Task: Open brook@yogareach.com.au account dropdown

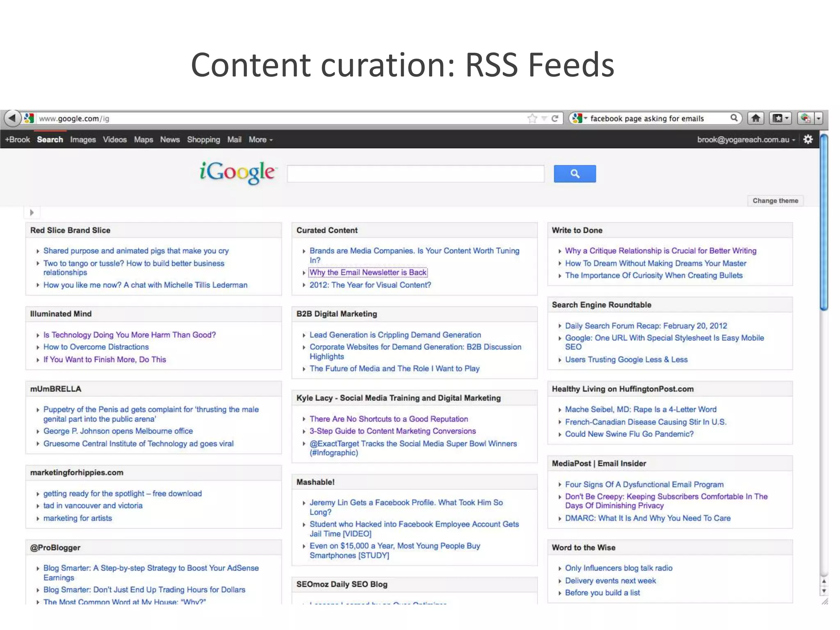Action: coord(746,139)
